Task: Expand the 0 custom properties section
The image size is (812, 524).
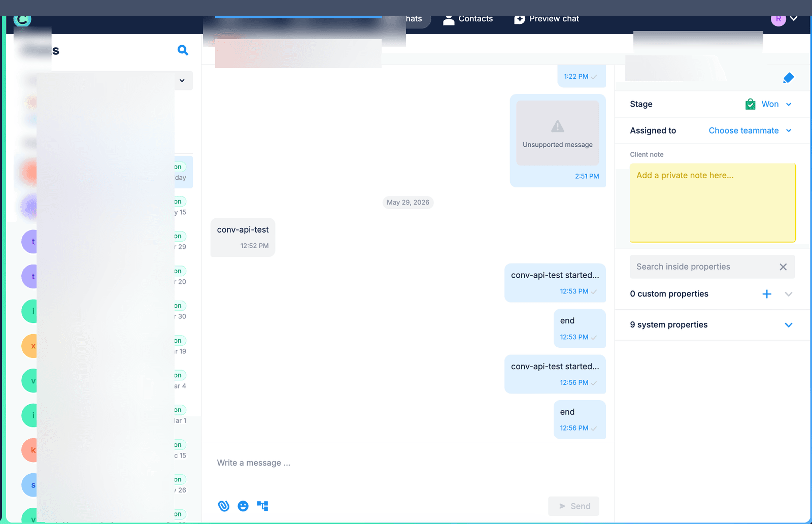Action: point(788,294)
